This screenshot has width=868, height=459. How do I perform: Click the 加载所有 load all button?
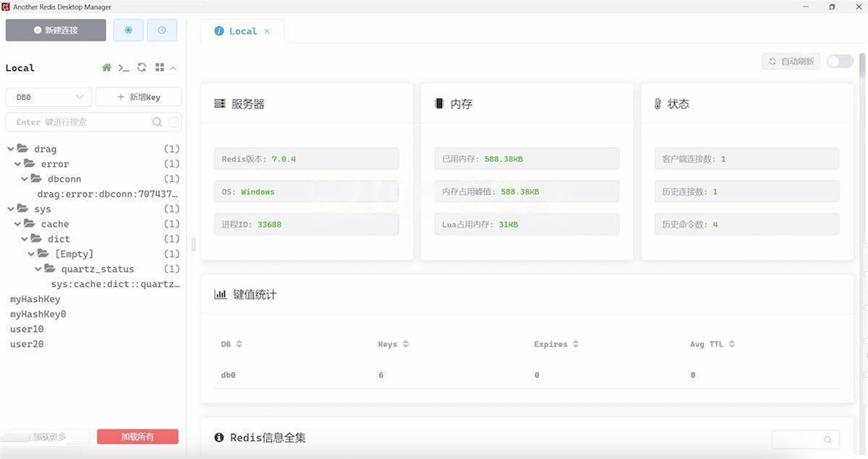pyautogui.click(x=137, y=437)
